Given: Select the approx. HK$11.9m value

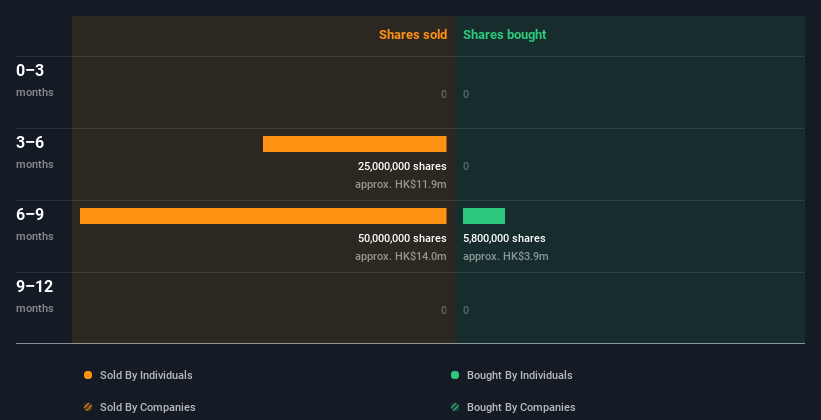Looking at the screenshot, I should pyautogui.click(x=401, y=184).
